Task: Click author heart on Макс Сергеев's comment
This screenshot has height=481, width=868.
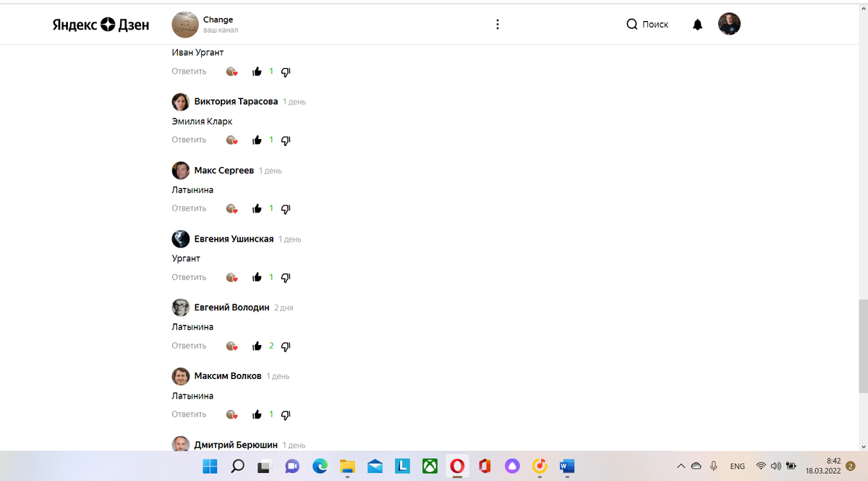Action: pyautogui.click(x=231, y=208)
